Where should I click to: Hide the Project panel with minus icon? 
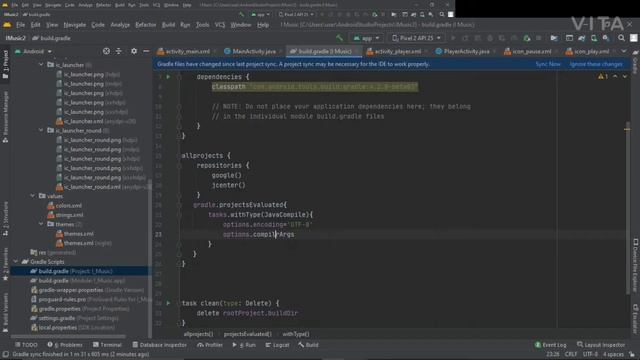coord(146,51)
